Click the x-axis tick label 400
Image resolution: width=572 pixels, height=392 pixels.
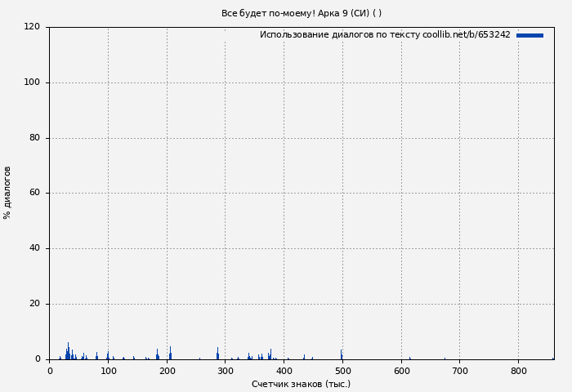coord(284,372)
